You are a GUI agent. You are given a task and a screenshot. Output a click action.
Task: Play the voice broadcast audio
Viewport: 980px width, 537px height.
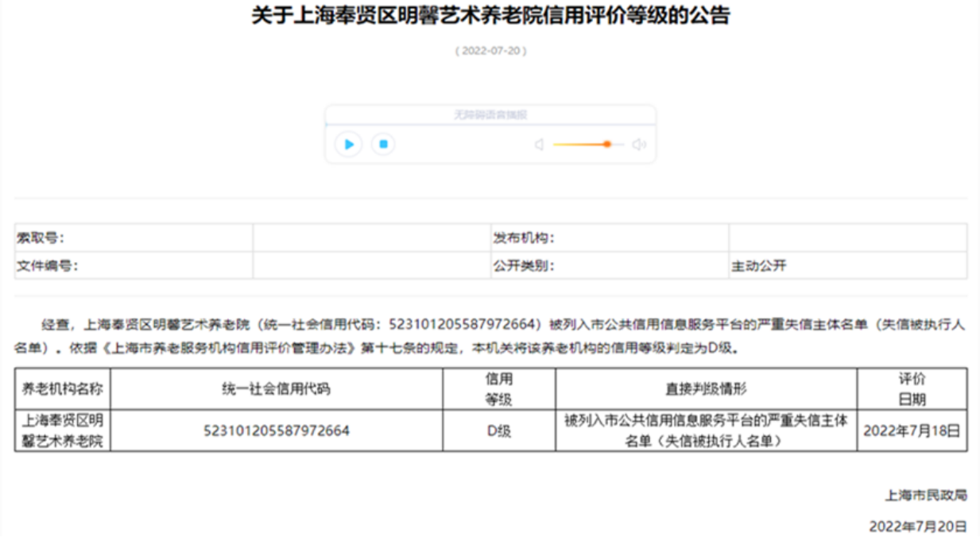click(x=348, y=145)
